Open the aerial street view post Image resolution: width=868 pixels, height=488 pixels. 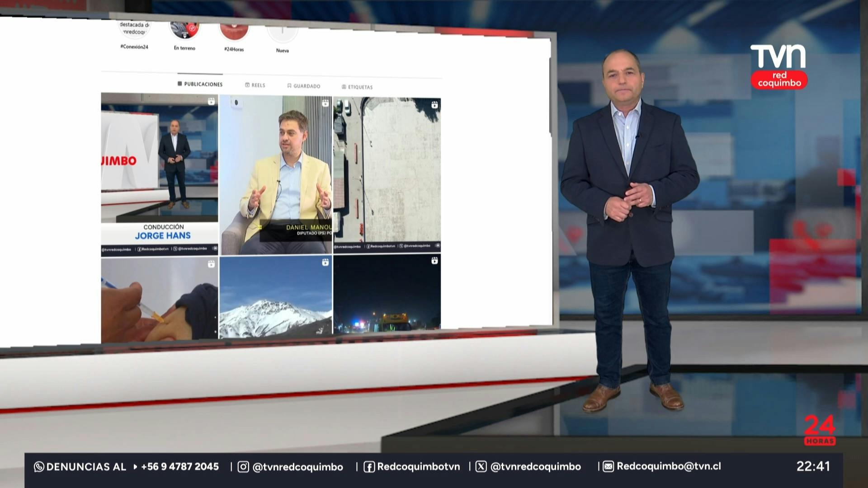point(387,175)
